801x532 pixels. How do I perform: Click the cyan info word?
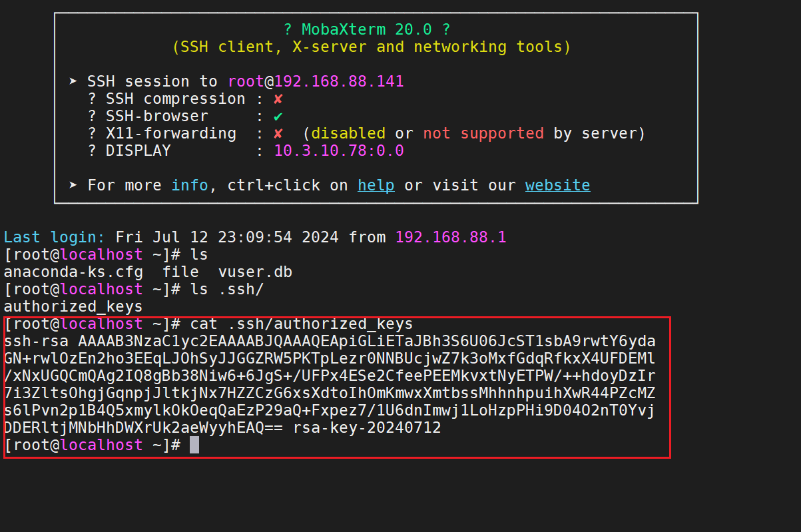click(x=190, y=185)
